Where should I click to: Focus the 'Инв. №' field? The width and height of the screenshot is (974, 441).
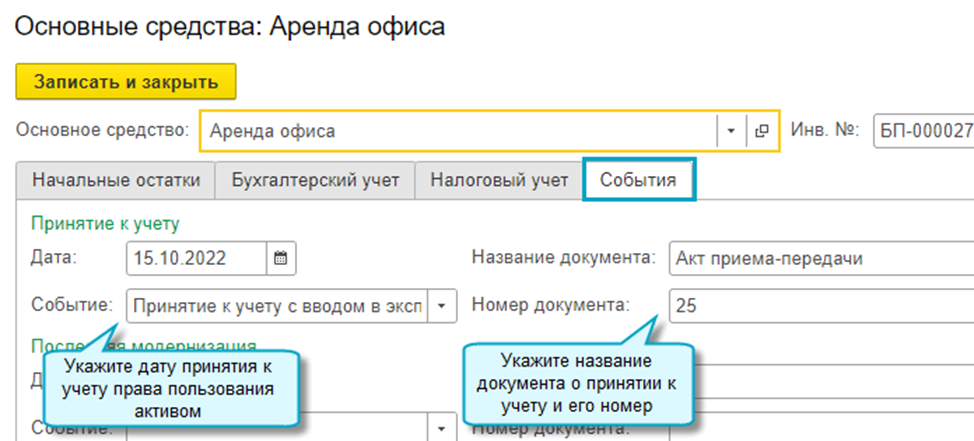(x=922, y=131)
